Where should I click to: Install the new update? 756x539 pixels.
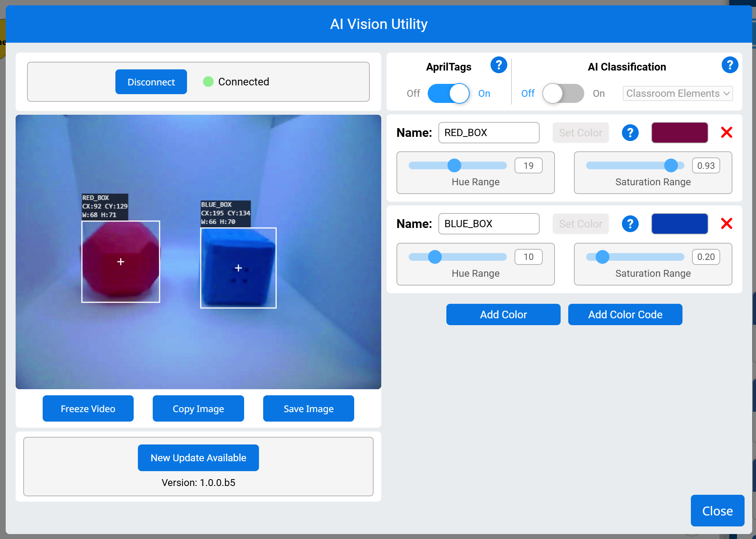[198, 457]
